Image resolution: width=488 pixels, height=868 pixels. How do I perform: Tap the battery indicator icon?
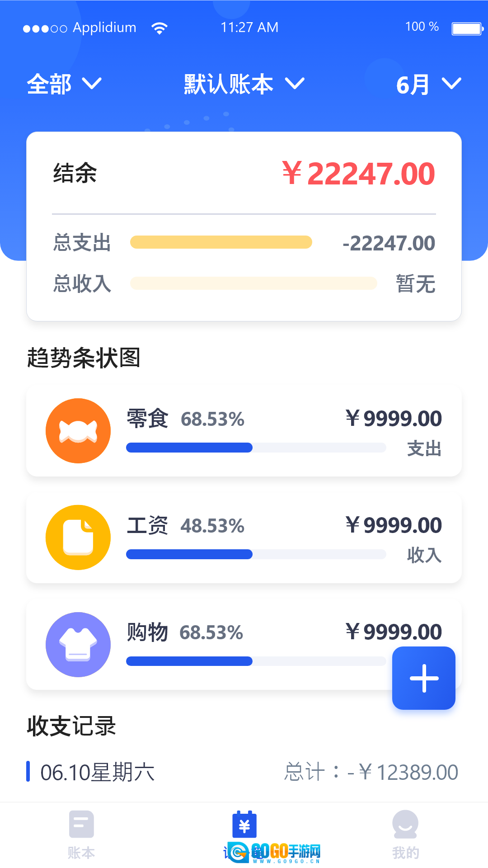coord(467,28)
